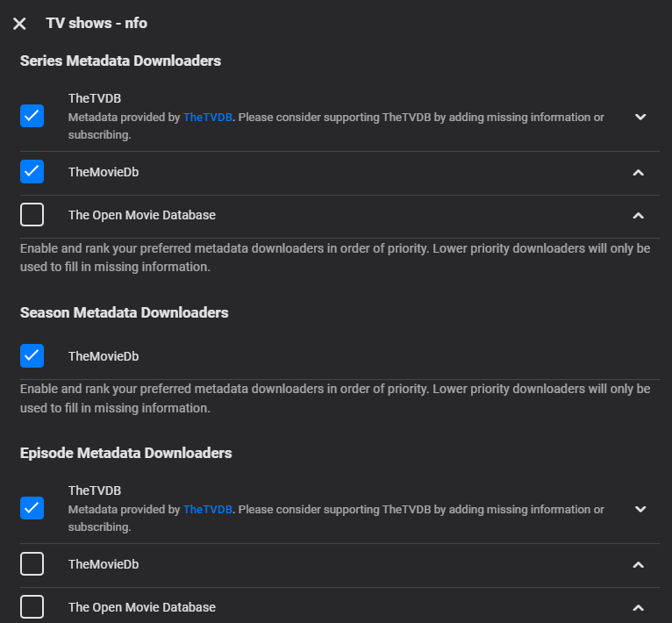This screenshot has width=672, height=623.
Task: Uncheck TheMovieDb under Season Metadata Downloaders
Action: click(x=32, y=355)
